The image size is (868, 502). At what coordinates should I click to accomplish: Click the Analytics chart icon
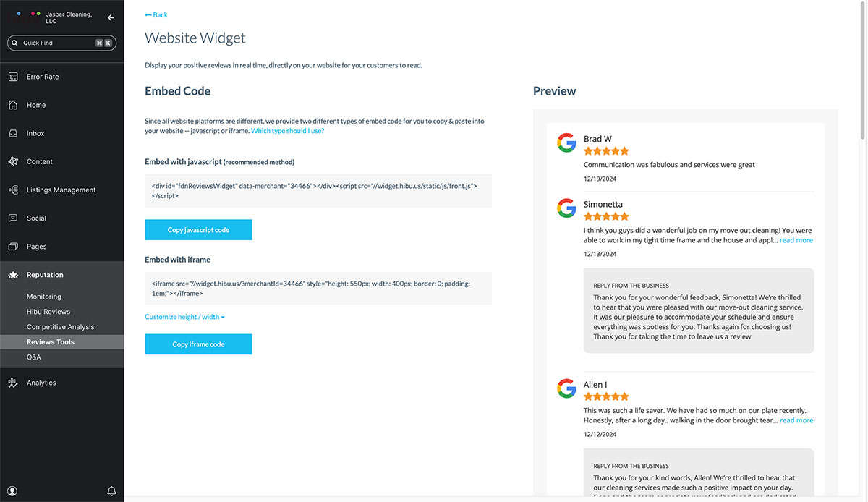[13, 383]
